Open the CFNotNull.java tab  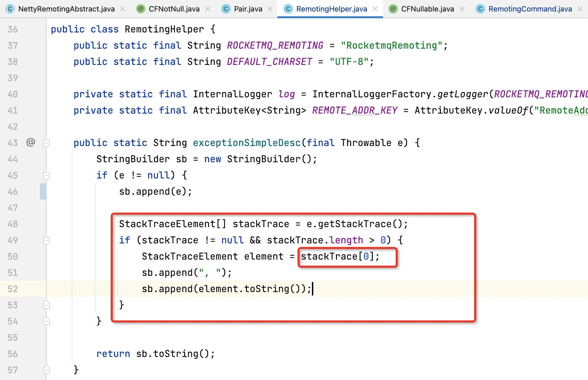(174, 9)
